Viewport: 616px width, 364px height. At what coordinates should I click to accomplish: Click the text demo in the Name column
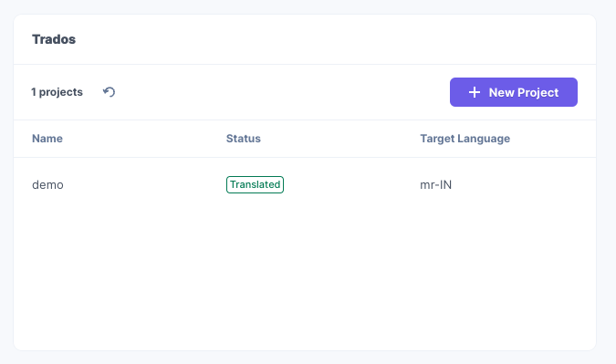(47, 184)
